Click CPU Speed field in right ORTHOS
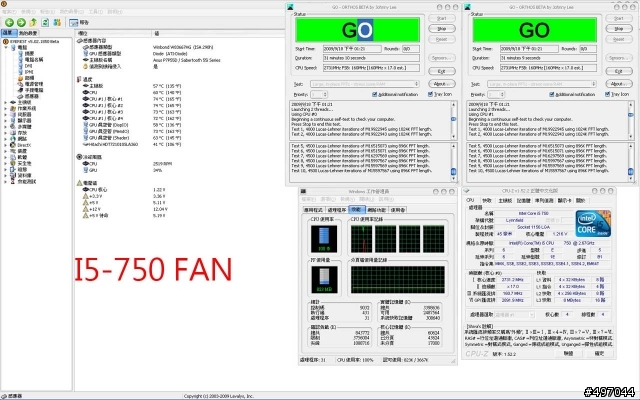This screenshot has width=640, height=400. tap(548, 68)
